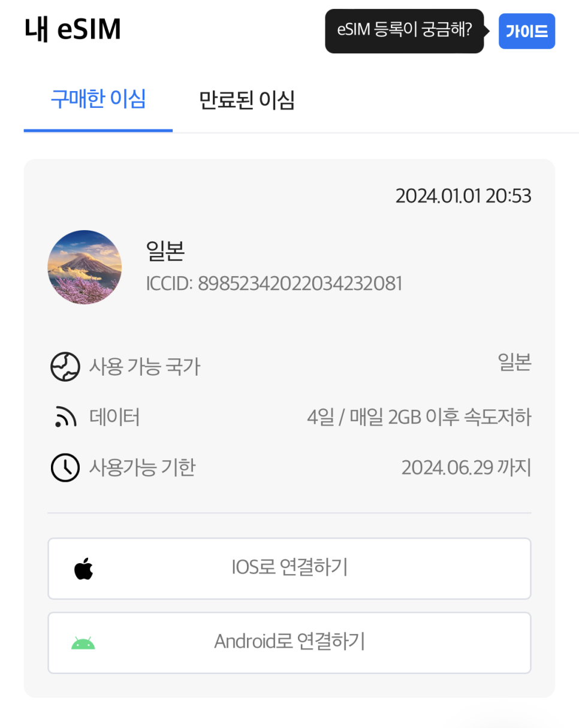
Task: Click the 2024.06.29 까지 expiry date
Action: click(x=466, y=468)
